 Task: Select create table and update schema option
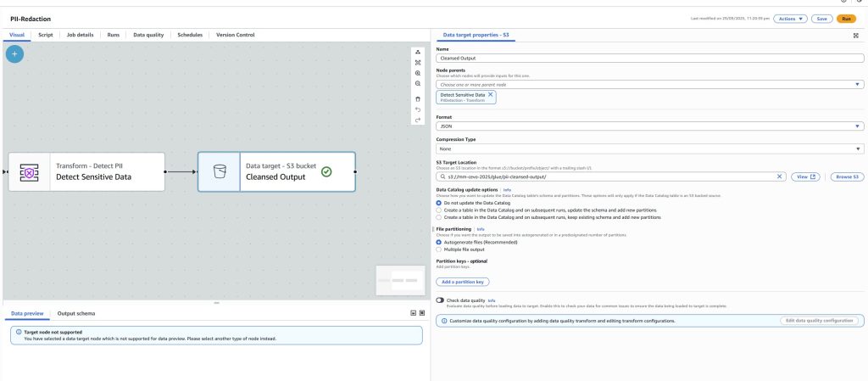[x=438, y=210]
